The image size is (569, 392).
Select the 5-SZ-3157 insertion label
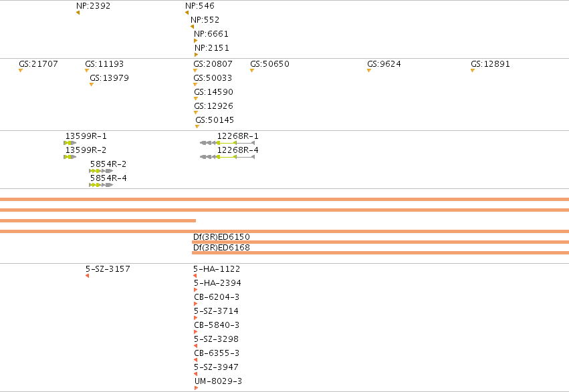[108, 269]
